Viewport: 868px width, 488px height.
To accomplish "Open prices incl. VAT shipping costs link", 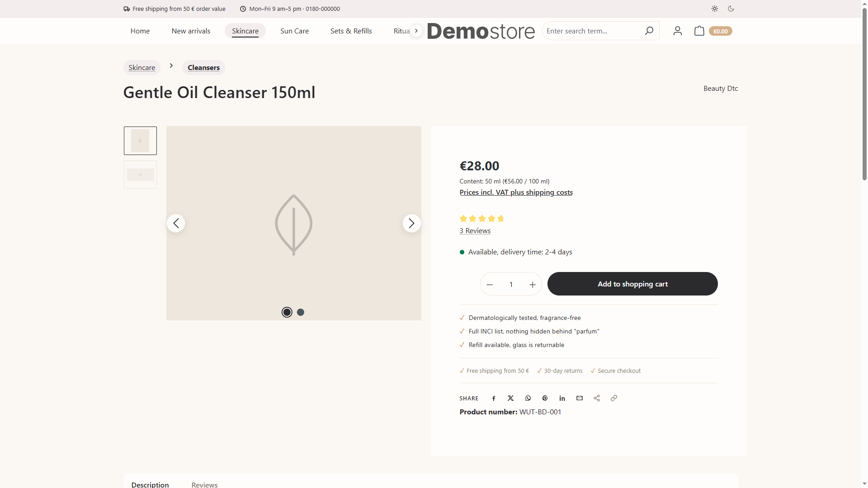I will (516, 192).
